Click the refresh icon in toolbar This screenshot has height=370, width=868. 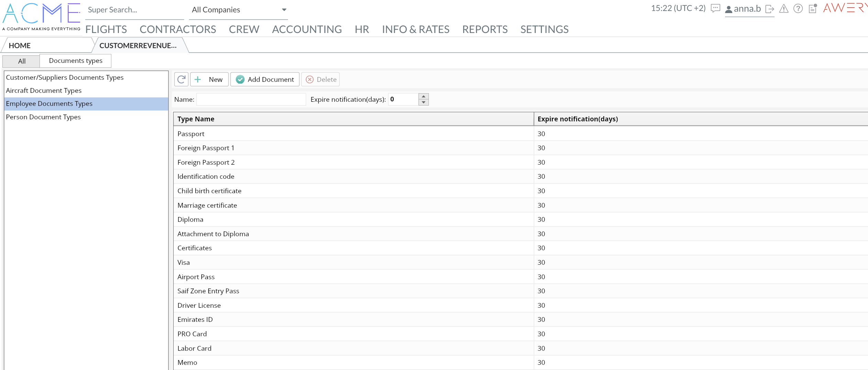click(x=181, y=79)
